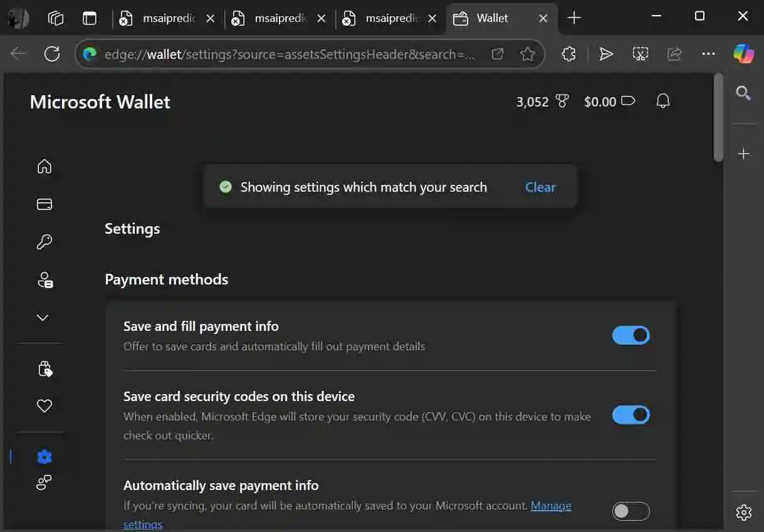764x532 pixels.
Task: Open the tab actions menu button
Action: click(90, 18)
